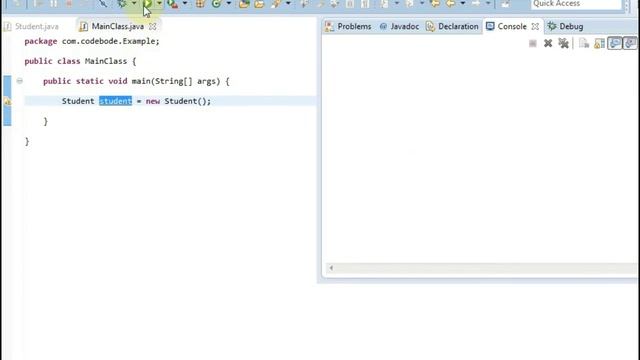Viewport: 640px width, 360px height.
Task: Click the Clear Console icon
Action: pos(584,43)
